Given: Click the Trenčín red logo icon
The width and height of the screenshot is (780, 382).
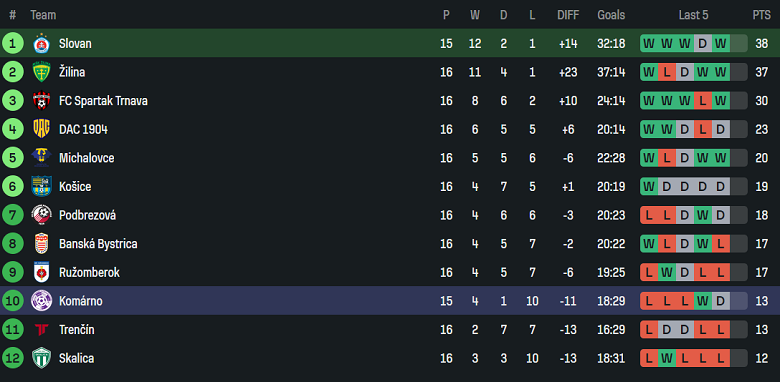Looking at the screenshot, I should tap(41, 330).
